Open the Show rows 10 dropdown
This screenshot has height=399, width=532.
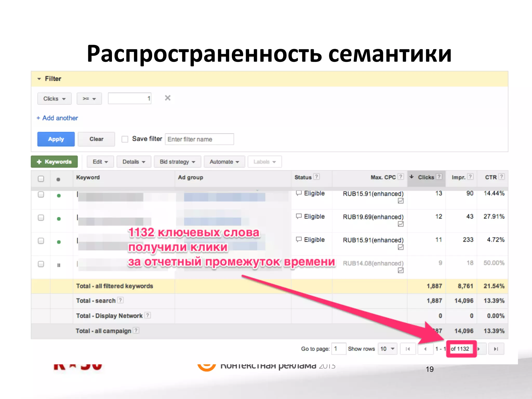click(x=387, y=349)
